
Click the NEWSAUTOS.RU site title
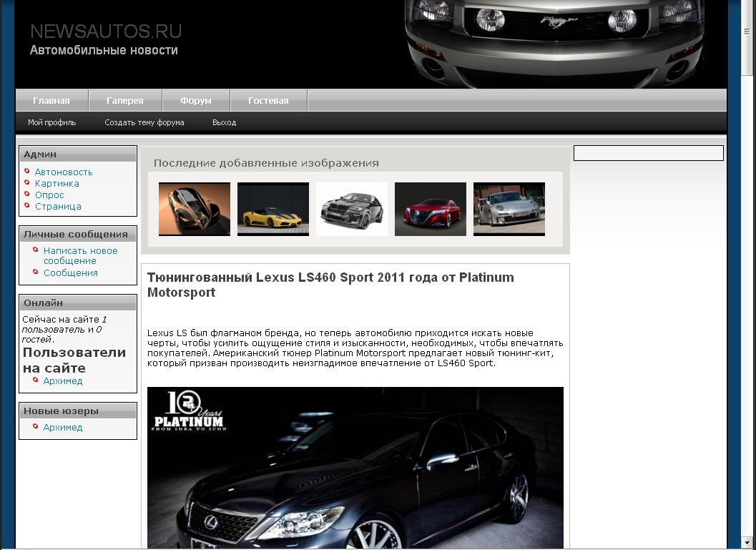coord(106,31)
